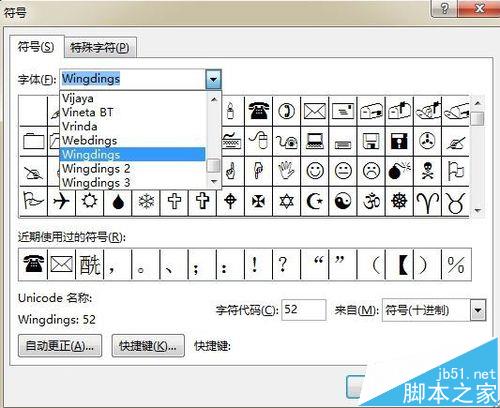Screen dimensions: 500x408
Task: Insert recently used envelope symbol
Action: coord(61,264)
